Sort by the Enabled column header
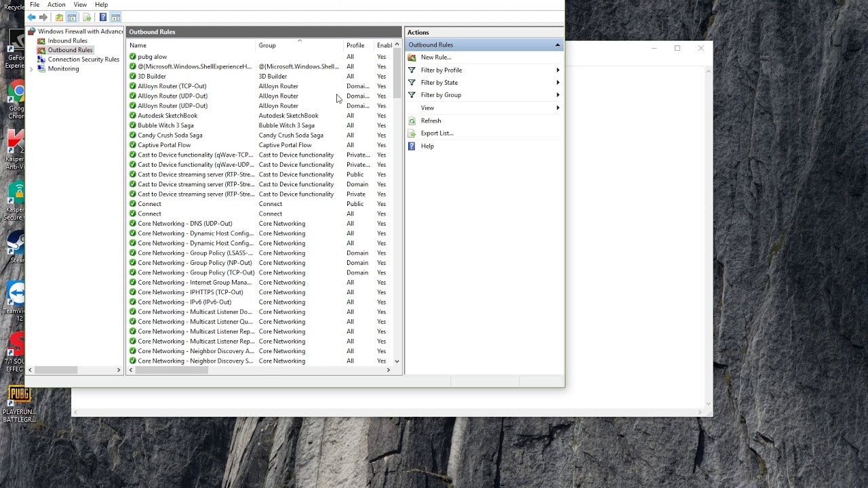The image size is (868, 488). 384,45
